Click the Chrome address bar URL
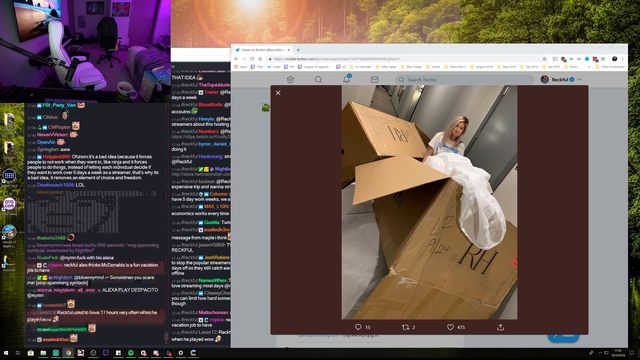Viewport: 640px width, 360px height. 337,59
